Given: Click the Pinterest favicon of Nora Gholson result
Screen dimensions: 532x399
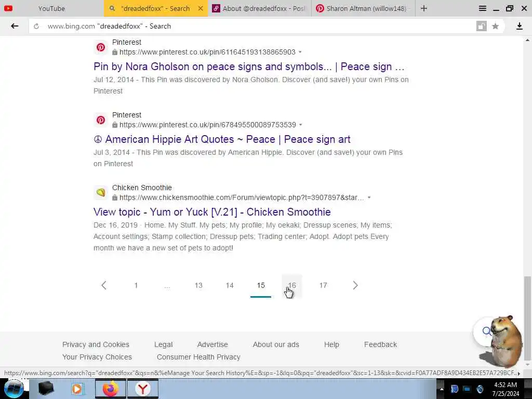Looking at the screenshot, I should click(x=100, y=47).
